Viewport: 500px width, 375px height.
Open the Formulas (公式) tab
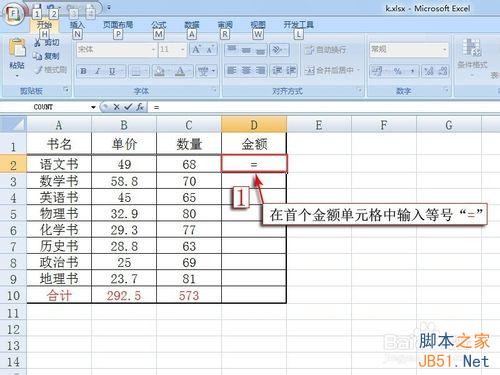tap(159, 25)
